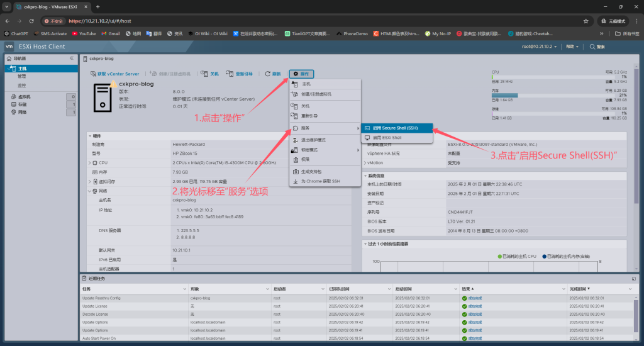Open 监控 (Monitor) under the host
Viewport: 644px width, 346px height.
tap(21, 86)
